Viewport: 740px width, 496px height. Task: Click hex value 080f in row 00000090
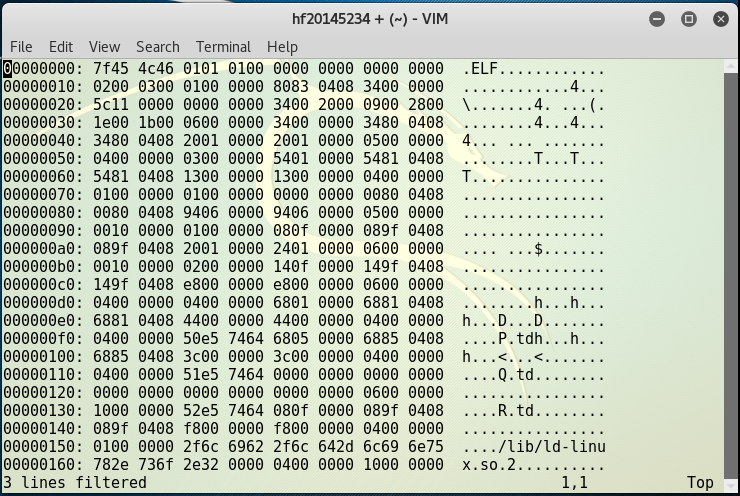coord(291,230)
